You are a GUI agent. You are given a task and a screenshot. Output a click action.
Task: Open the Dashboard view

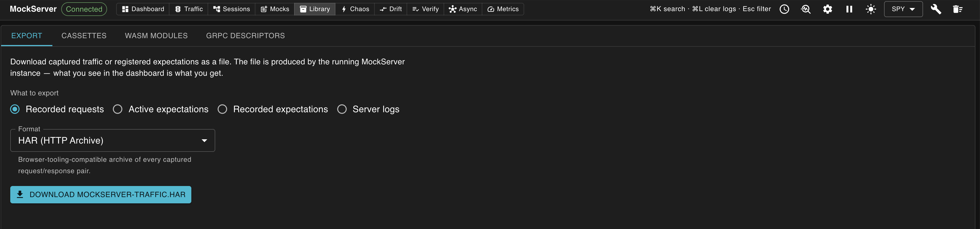[143, 9]
